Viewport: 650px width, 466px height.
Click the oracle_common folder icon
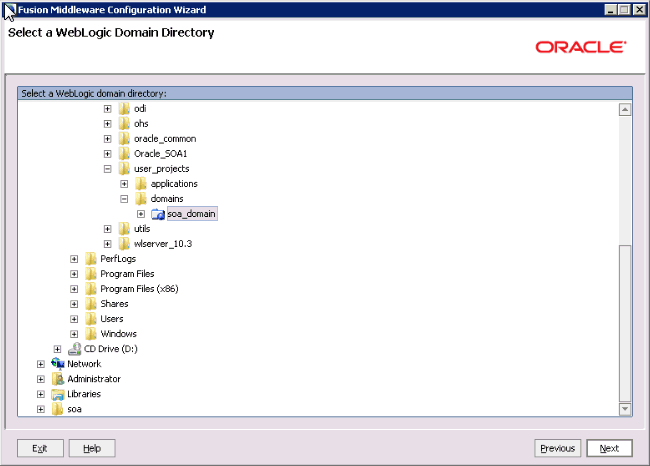124,138
